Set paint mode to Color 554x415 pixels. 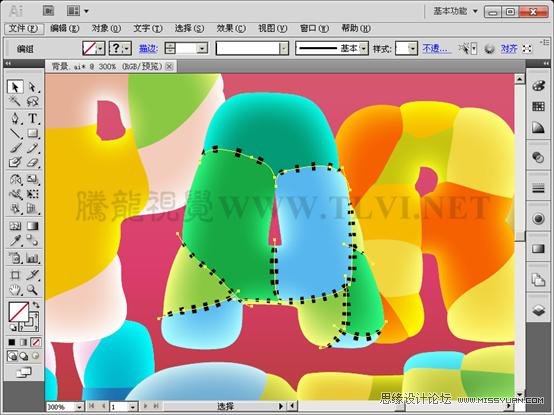coord(12,342)
